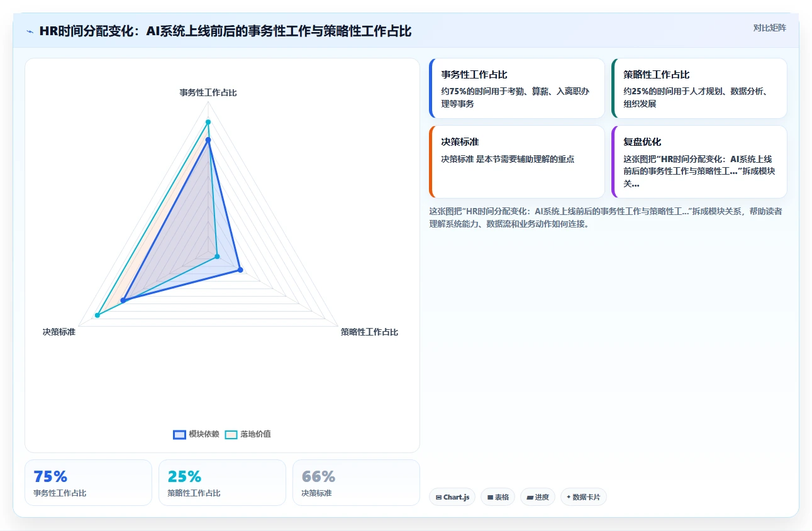Click the text 约75%的时间用于考勤
This screenshot has height=531, width=812.
pyautogui.click(x=515, y=97)
